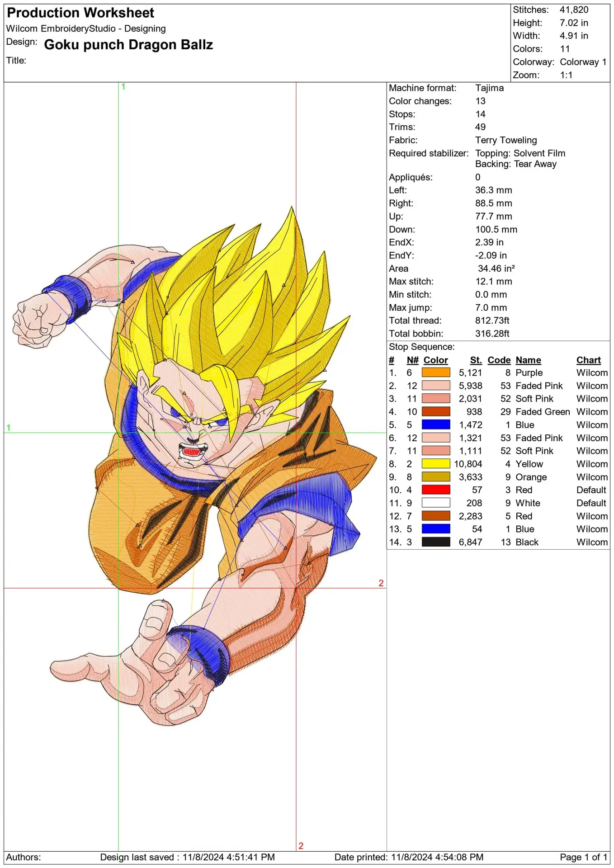Viewport: 614px width, 868px height.
Task: Click the name 'Purple' in stop row 1
Action: click(529, 373)
